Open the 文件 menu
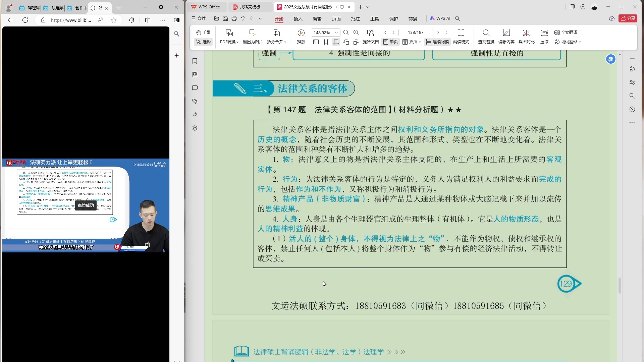The width and height of the screenshot is (644, 362). click(199, 18)
